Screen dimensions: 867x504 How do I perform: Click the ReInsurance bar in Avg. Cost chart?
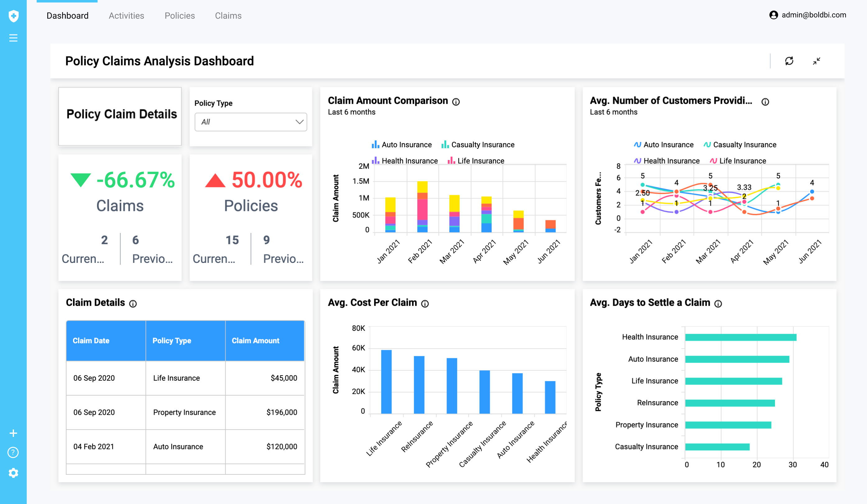pyautogui.click(x=419, y=385)
